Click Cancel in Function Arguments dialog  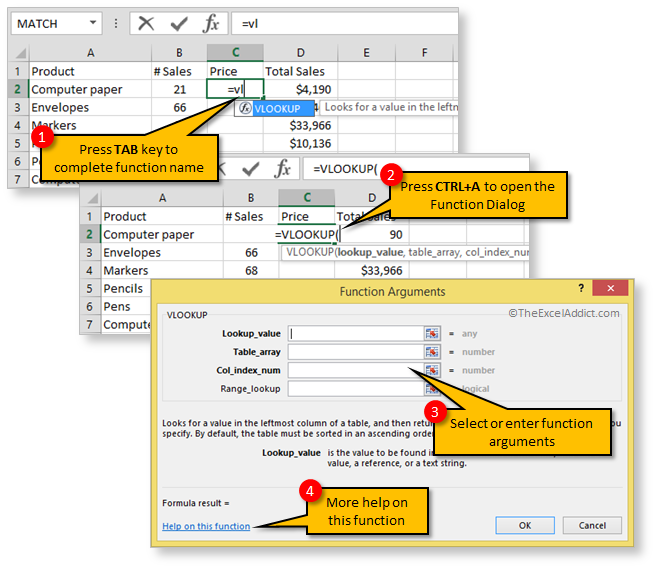pos(592,525)
